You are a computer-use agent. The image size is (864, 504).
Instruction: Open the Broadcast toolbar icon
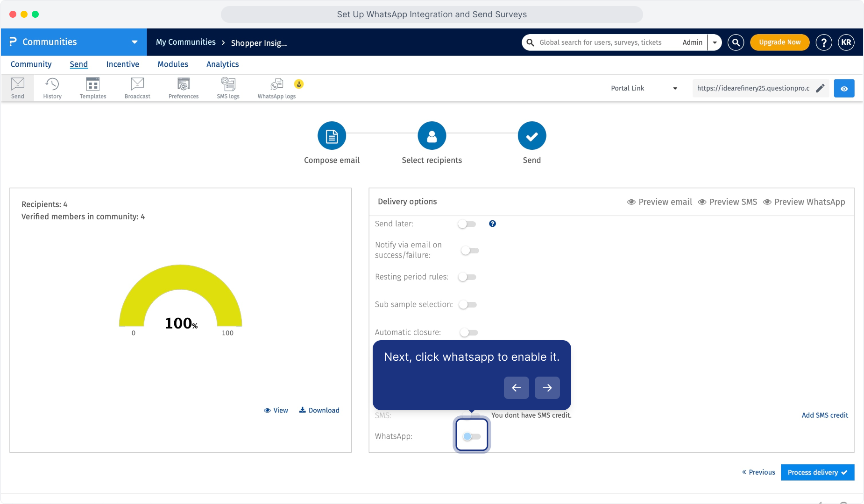click(137, 88)
